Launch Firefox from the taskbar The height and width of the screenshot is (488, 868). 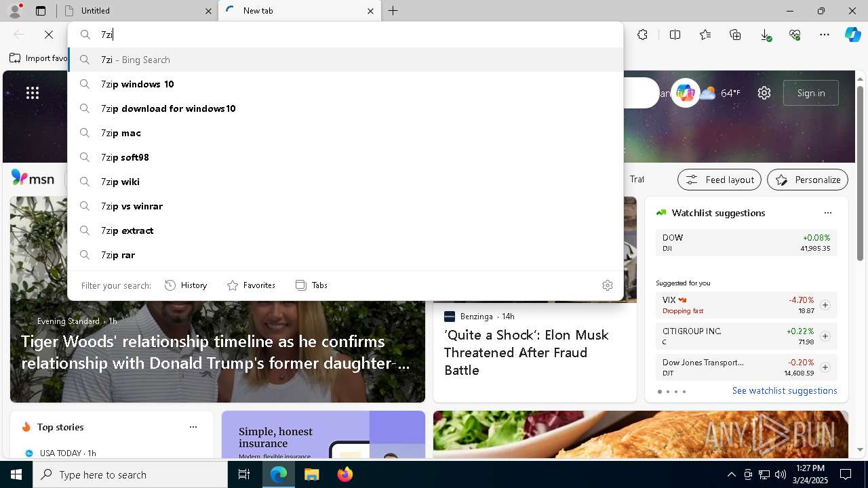344,474
